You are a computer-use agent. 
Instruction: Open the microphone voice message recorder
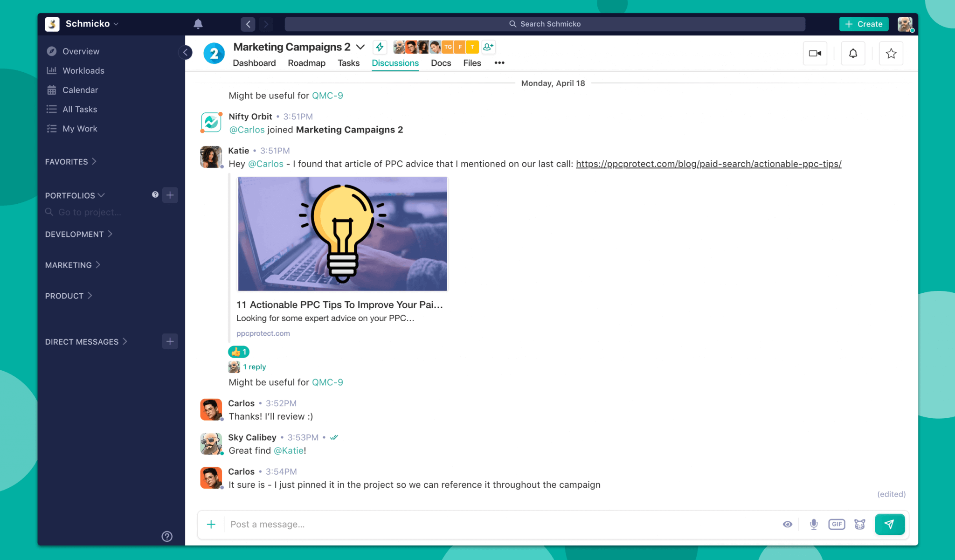click(814, 524)
